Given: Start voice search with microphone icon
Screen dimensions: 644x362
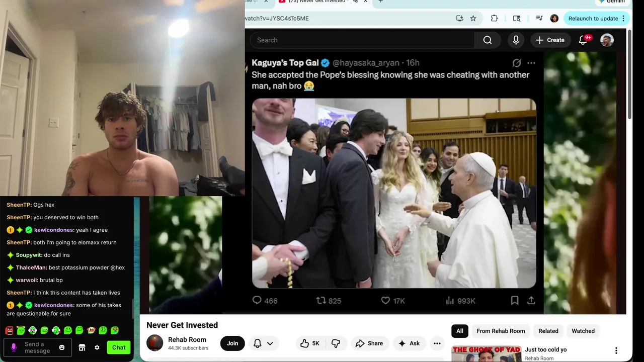Looking at the screenshot, I should (x=516, y=40).
